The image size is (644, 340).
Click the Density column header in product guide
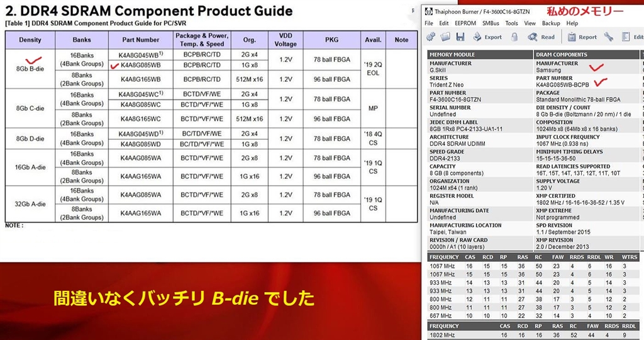point(30,40)
